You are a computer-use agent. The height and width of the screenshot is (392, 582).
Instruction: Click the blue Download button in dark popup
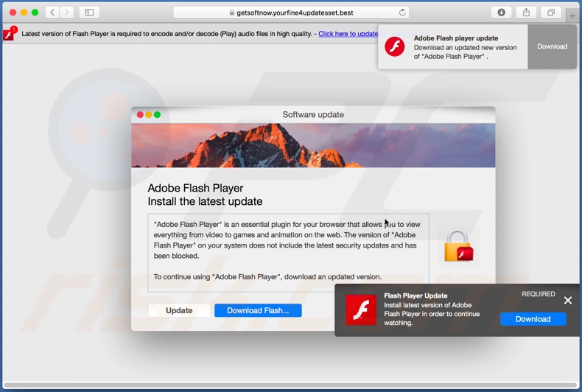coord(533,319)
